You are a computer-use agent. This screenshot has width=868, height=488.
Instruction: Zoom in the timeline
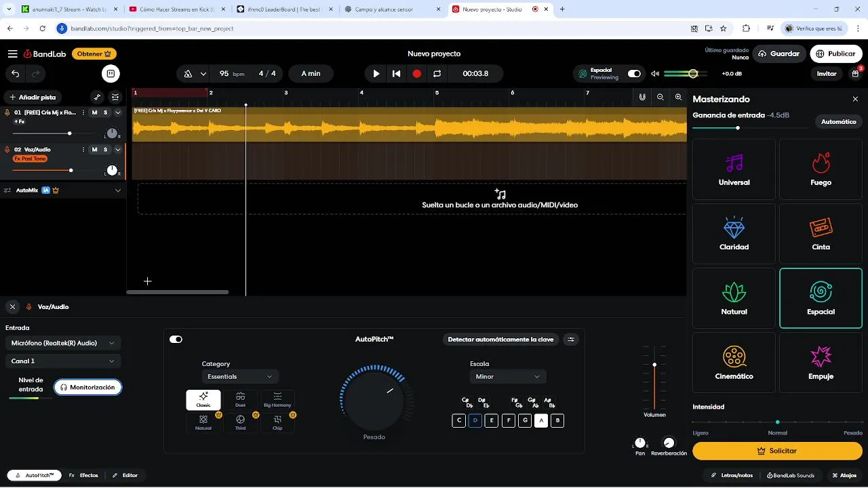click(x=678, y=97)
